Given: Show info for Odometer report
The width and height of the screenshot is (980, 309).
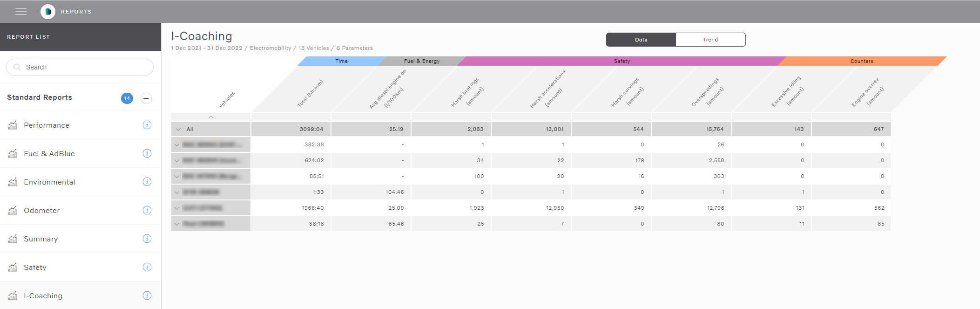Looking at the screenshot, I should [147, 210].
